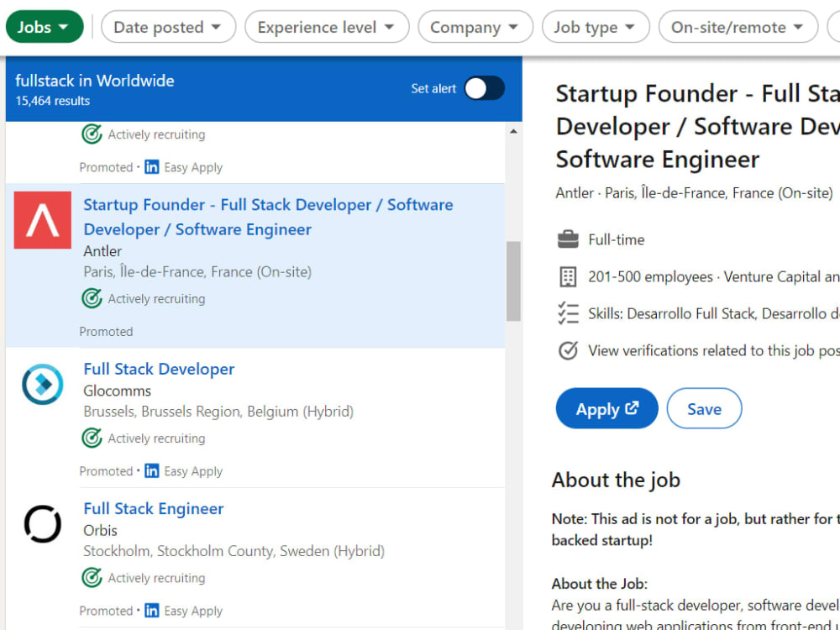The width and height of the screenshot is (840, 630).
Task: Click Actively recruiting icon under Antler
Action: point(92,298)
